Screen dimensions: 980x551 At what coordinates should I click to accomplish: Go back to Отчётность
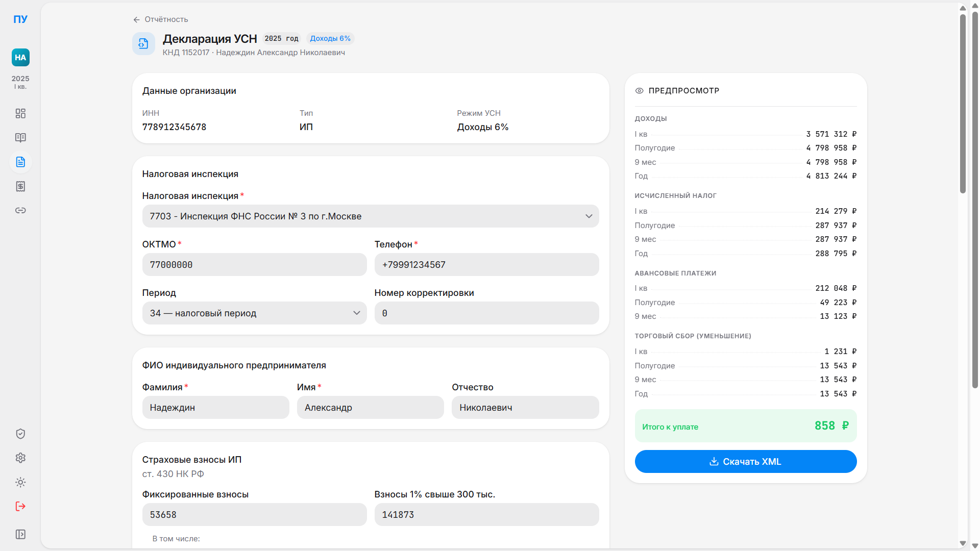160,19
